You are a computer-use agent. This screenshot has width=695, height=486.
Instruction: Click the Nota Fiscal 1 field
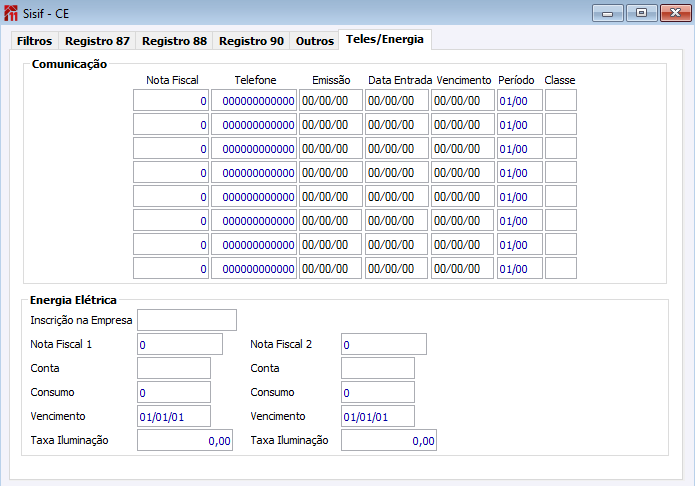click(180, 344)
